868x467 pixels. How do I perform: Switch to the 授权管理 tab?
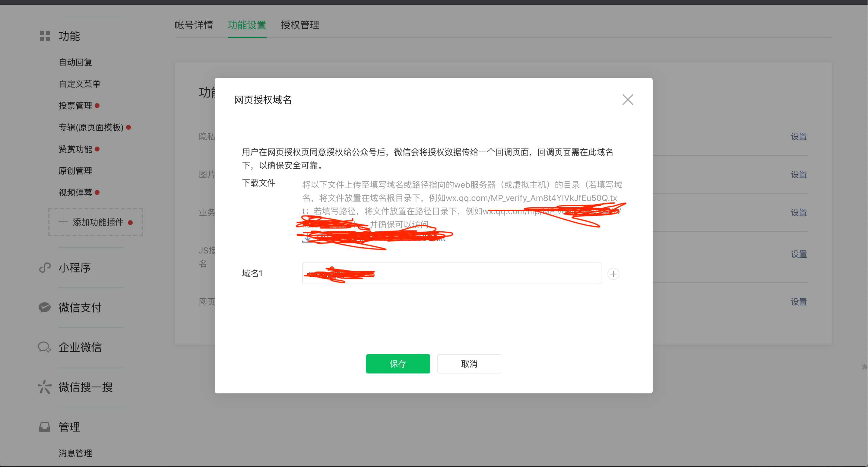pyautogui.click(x=300, y=25)
